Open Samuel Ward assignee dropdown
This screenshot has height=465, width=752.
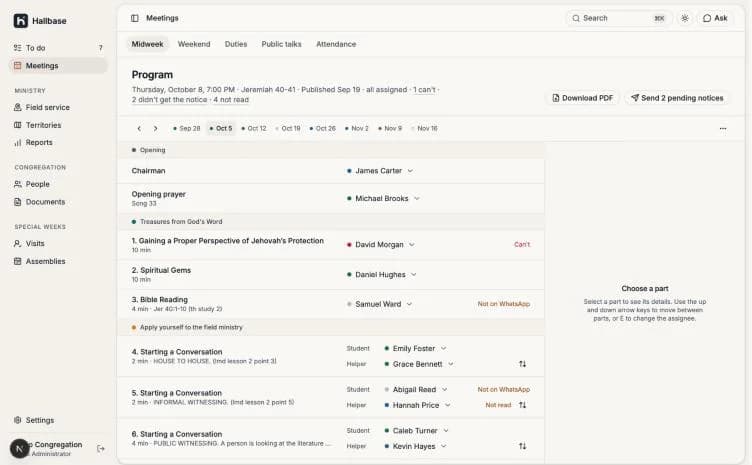(379, 304)
